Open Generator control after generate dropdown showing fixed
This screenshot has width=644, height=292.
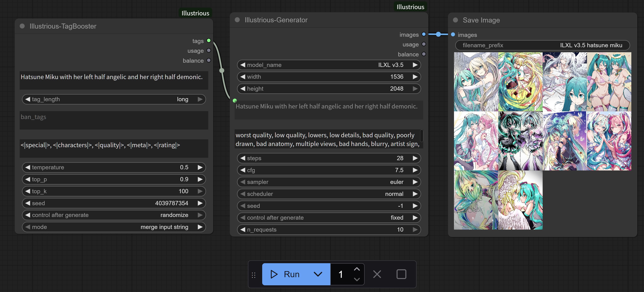click(x=329, y=218)
